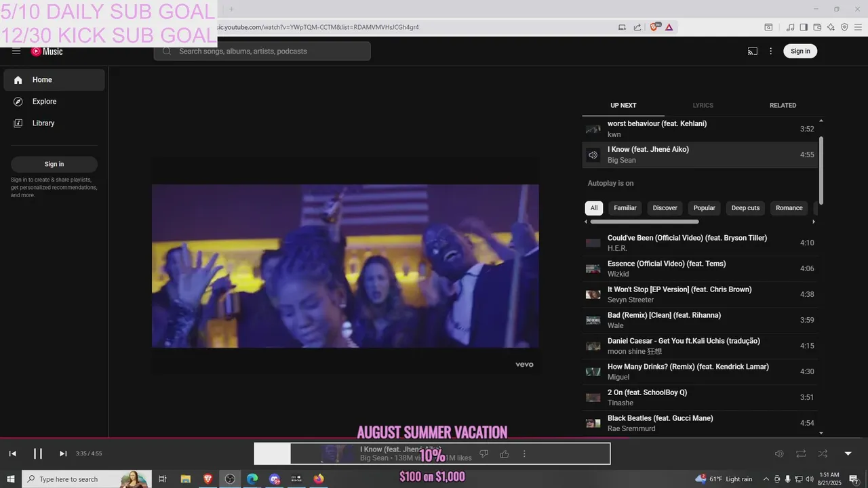Switch to the RELATED tab

pyautogui.click(x=783, y=106)
